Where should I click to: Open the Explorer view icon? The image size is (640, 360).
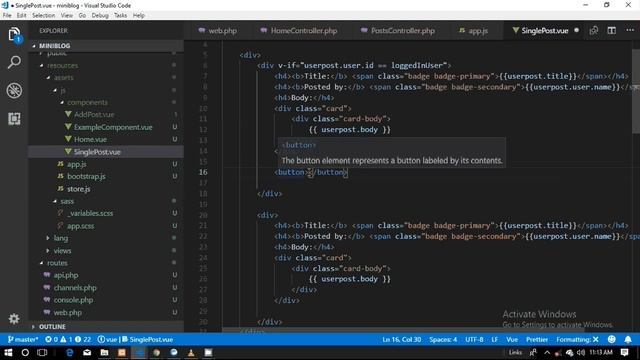pyautogui.click(x=14, y=34)
